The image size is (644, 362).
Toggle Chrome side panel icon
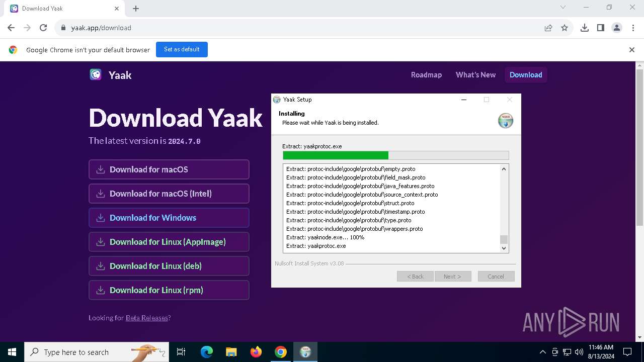pos(601,28)
